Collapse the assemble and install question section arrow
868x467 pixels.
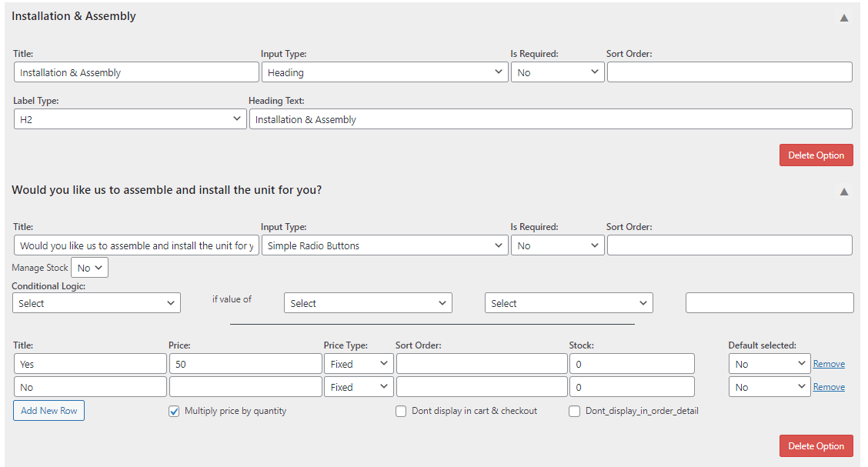(x=843, y=192)
